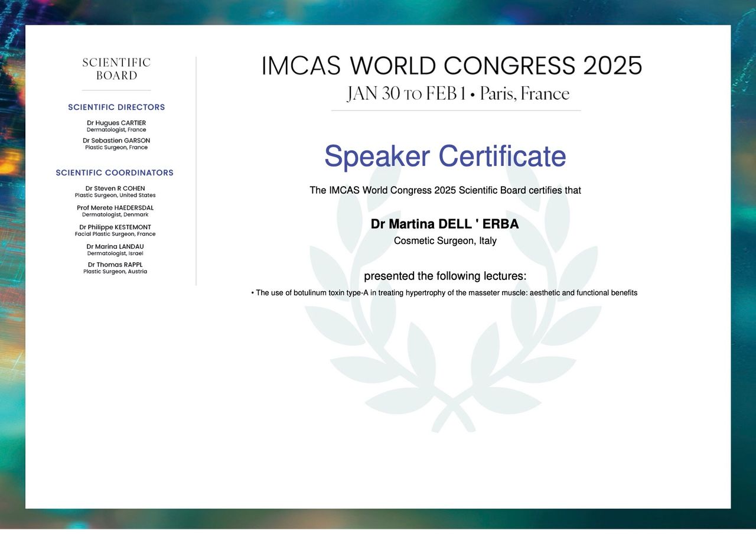Viewport: 756px width, 534px height.
Task: Select Dr Philippe KESTEMONT name
Action: pyautogui.click(x=115, y=227)
